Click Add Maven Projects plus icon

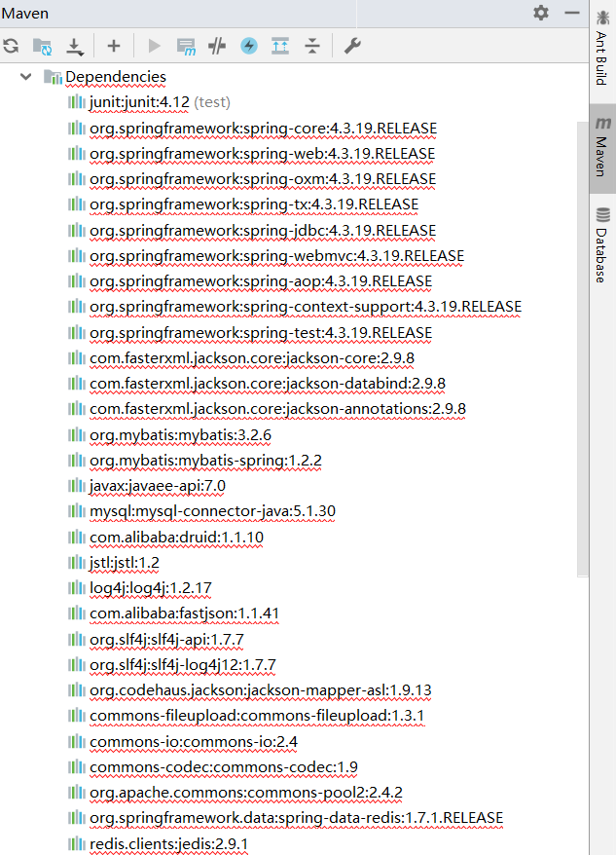coord(114,46)
